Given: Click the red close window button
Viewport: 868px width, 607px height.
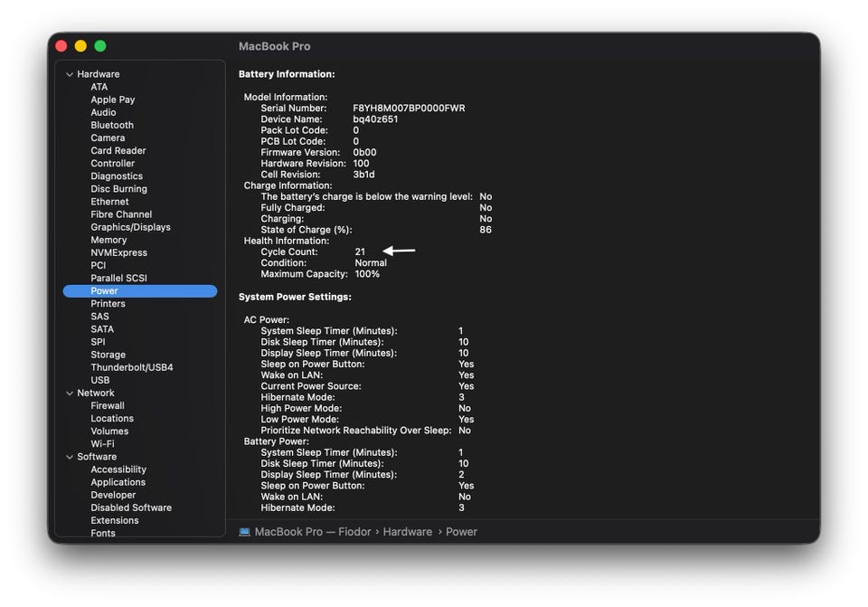Looking at the screenshot, I should pos(61,46).
